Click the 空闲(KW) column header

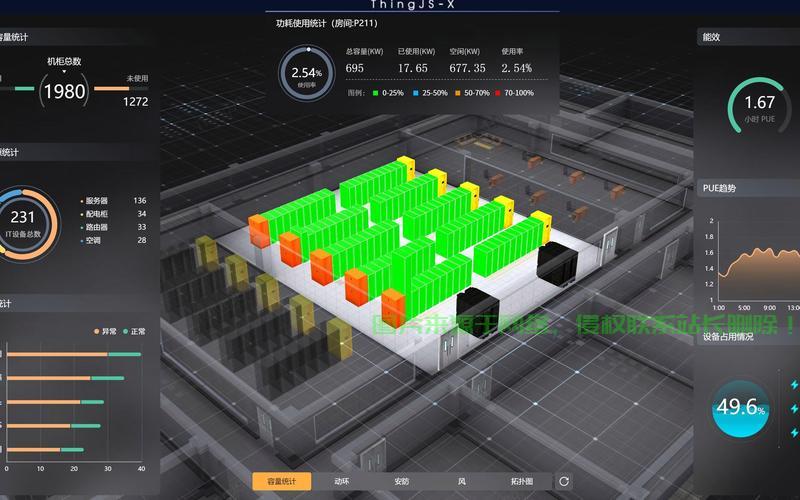464,52
